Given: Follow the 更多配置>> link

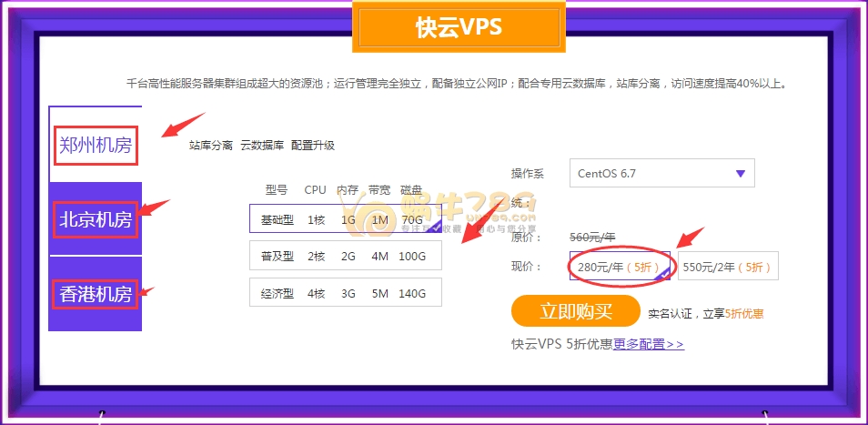Looking at the screenshot, I should click(648, 344).
